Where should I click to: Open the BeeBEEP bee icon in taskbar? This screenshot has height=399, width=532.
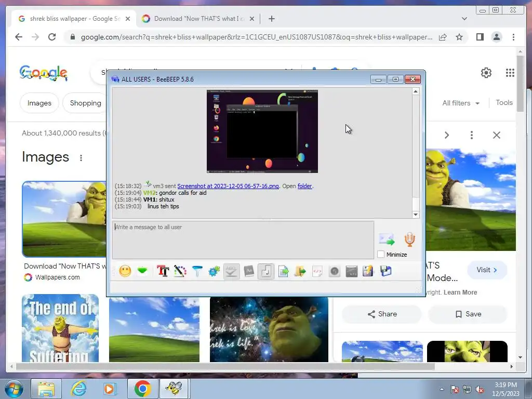[174, 389]
